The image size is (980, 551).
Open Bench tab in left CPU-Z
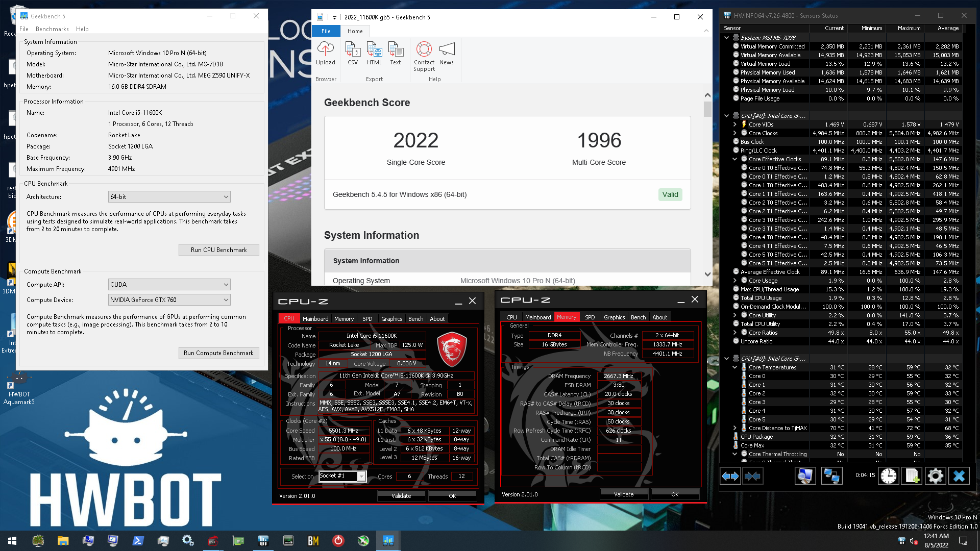pyautogui.click(x=415, y=319)
